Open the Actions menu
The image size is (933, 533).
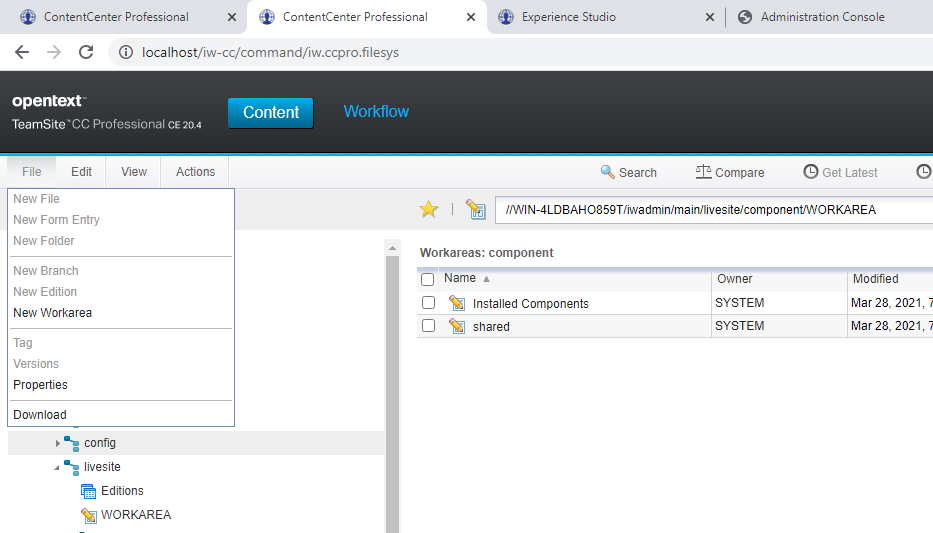point(195,171)
